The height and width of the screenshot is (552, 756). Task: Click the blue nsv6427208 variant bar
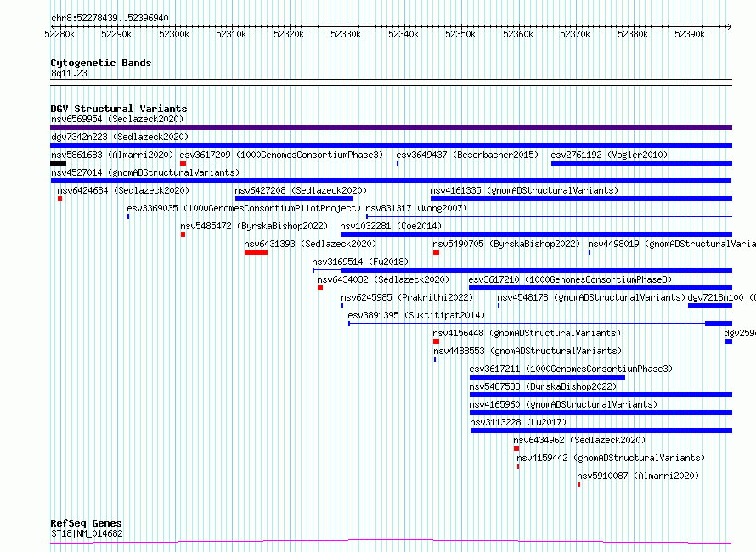tap(294, 199)
